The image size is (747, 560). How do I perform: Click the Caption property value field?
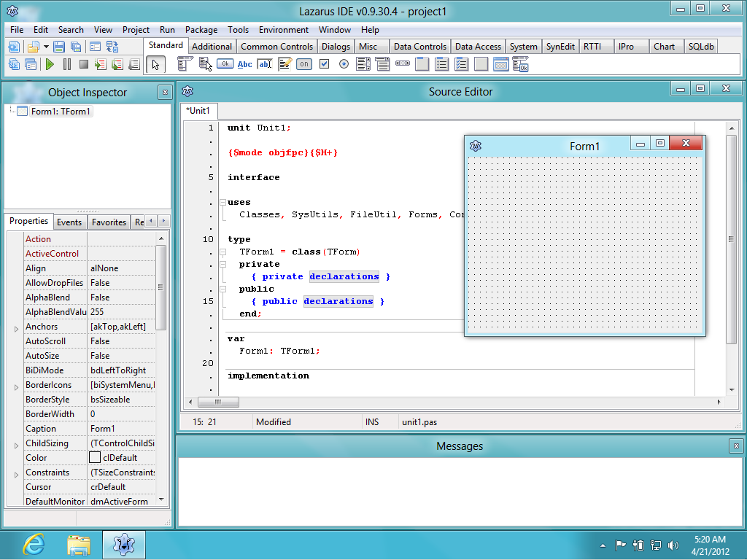(x=122, y=429)
